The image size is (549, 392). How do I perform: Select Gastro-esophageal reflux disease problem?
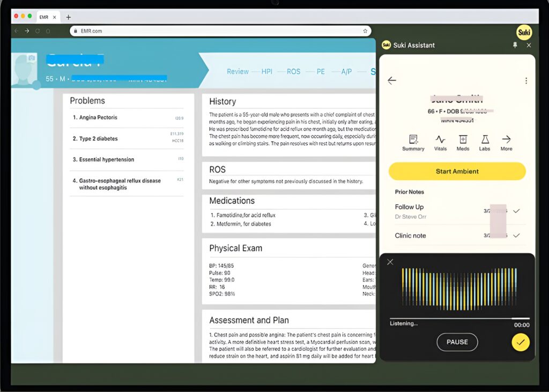(x=127, y=184)
